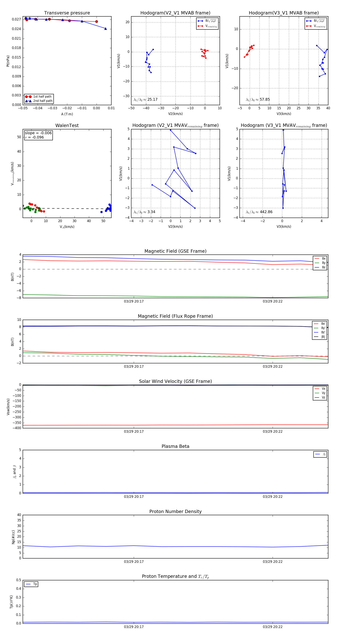The width and height of the screenshot is (351, 644).
Task: Click the eigenvalue ratio value 3.34
Action: tap(151, 212)
